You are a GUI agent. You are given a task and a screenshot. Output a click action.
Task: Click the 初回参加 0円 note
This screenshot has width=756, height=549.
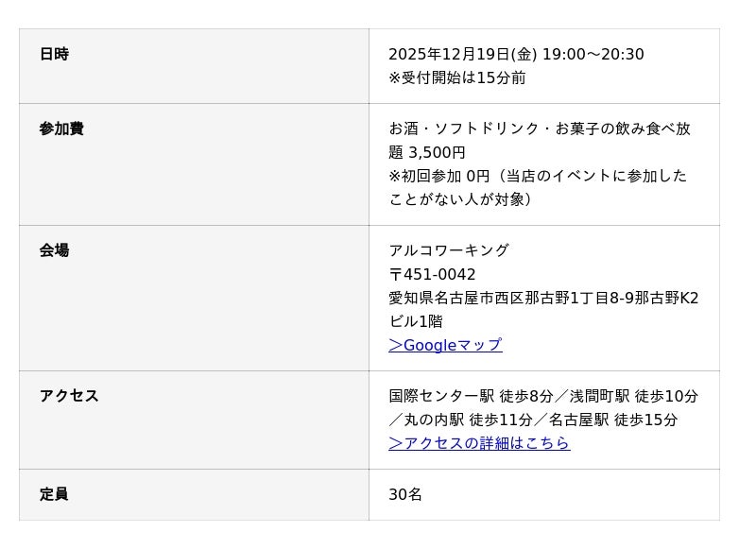[444, 176]
